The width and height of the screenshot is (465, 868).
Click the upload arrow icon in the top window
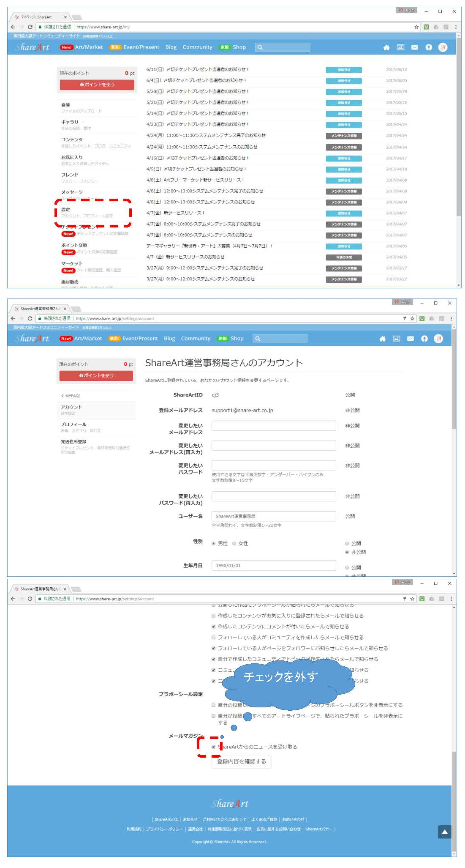428,47
